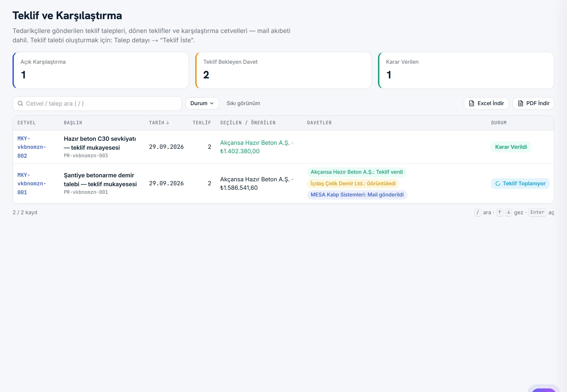
Task: Click request code PR-vkbnomzn-001
Action: tap(86, 192)
